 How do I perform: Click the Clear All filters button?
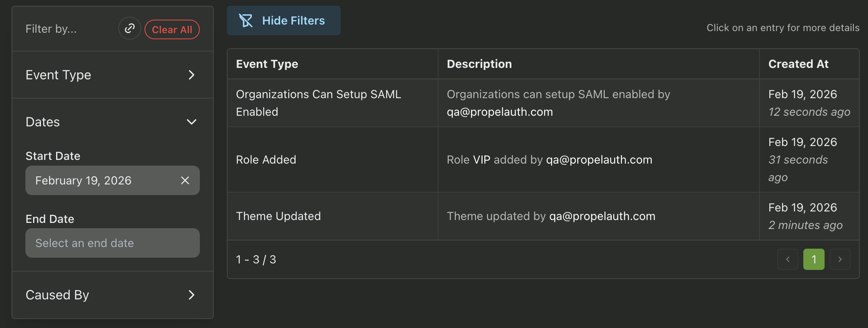[x=172, y=29]
